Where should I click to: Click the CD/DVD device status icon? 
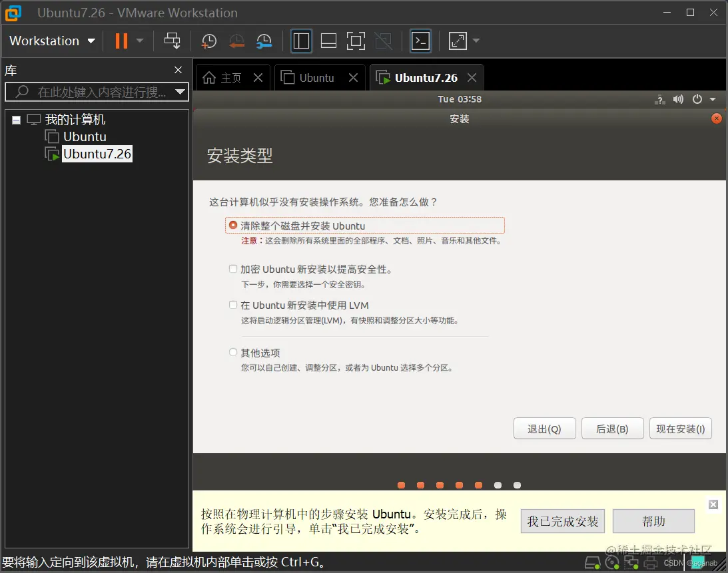(611, 562)
